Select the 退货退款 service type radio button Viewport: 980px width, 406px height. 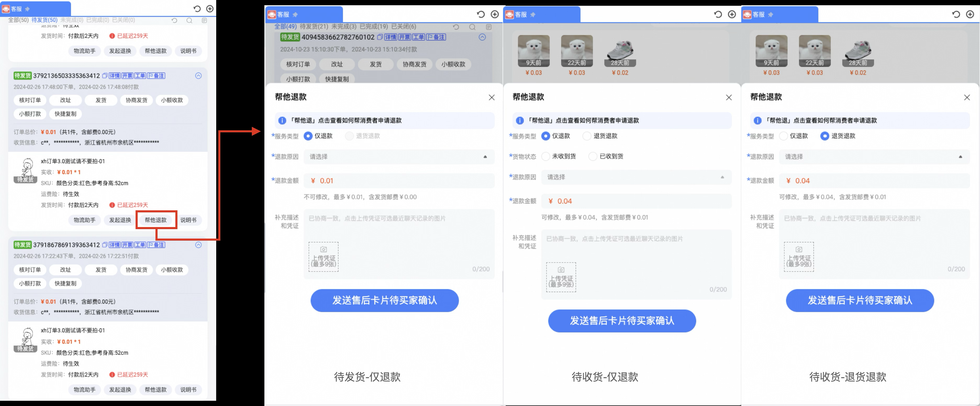(x=825, y=136)
